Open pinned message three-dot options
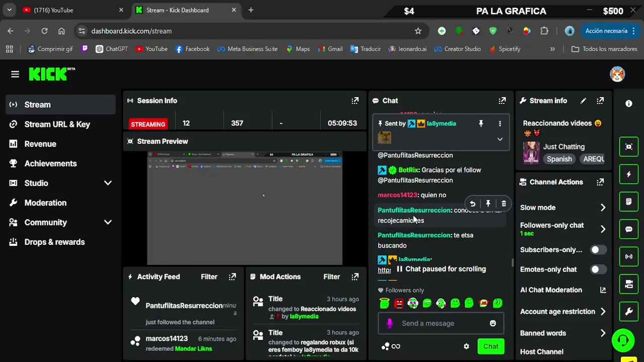Viewport: 644px width, 362px height. (x=500, y=123)
